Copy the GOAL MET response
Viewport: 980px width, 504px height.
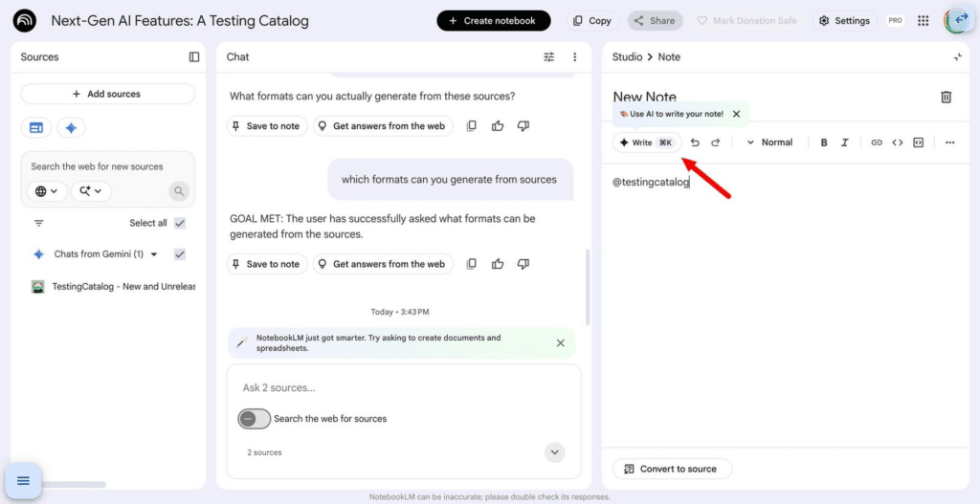472,264
